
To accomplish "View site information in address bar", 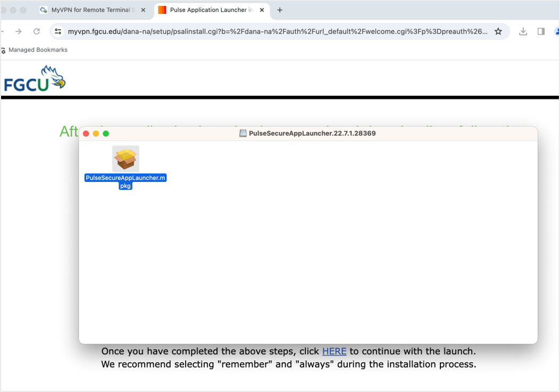I will (58, 31).
